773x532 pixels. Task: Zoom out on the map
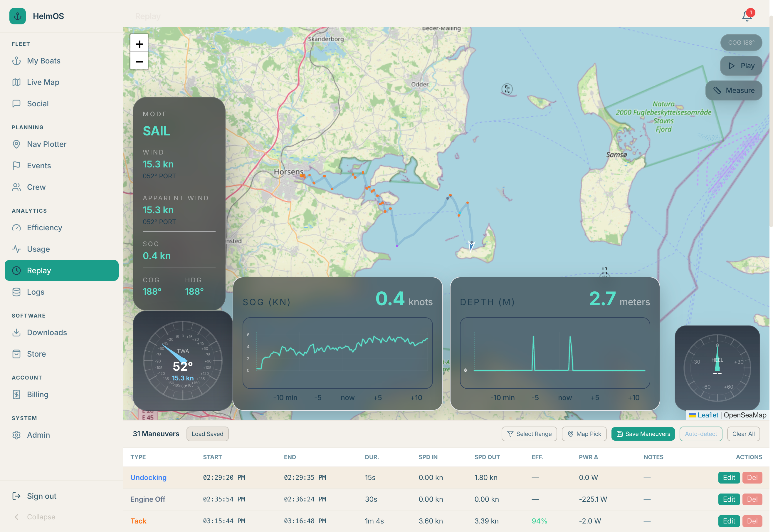tap(139, 61)
